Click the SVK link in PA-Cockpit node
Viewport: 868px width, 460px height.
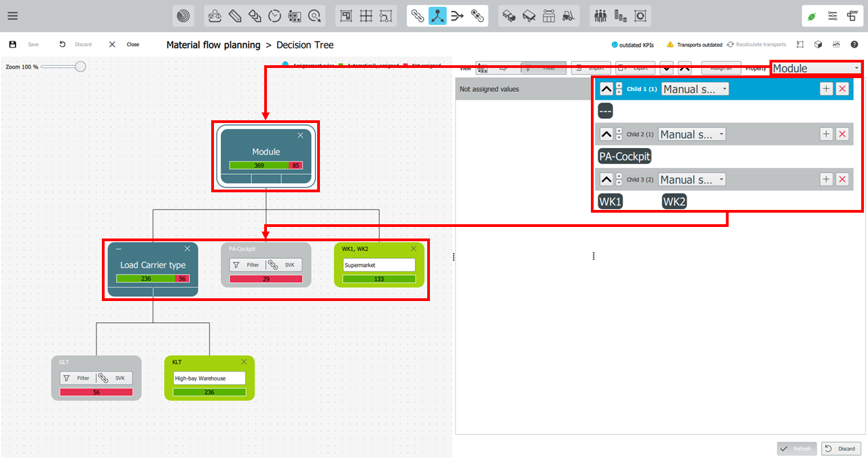[284, 265]
